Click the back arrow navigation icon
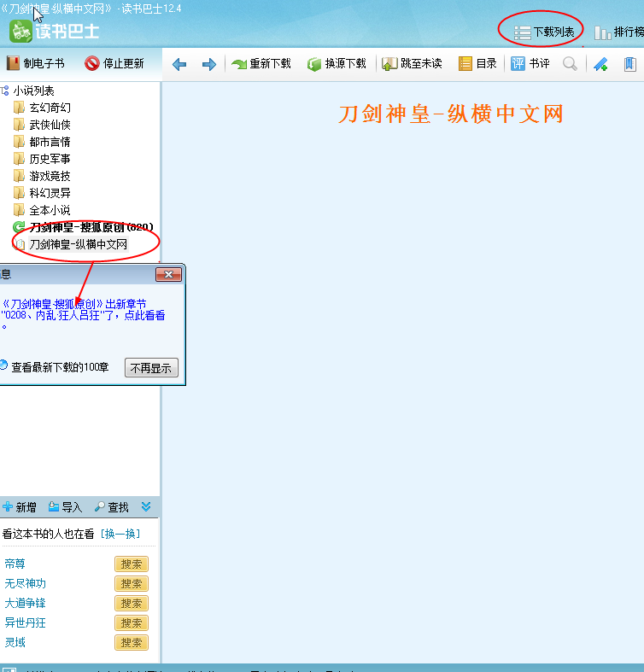This screenshot has height=672, width=644. (179, 65)
